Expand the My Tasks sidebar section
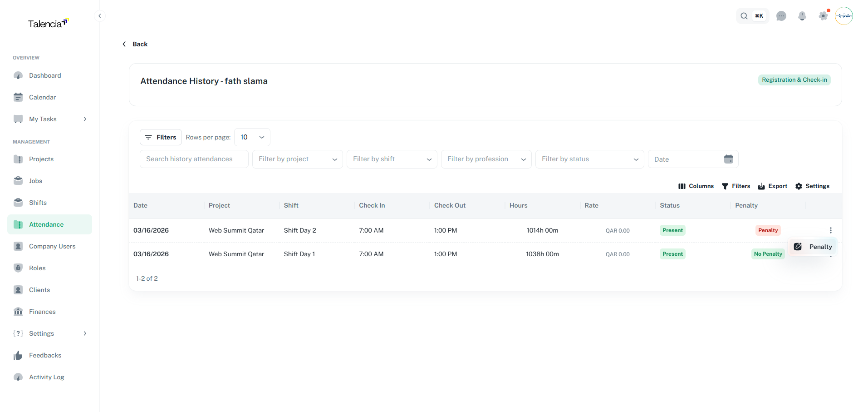The width and height of the screenshot is (868, 412). coord(84,119)
